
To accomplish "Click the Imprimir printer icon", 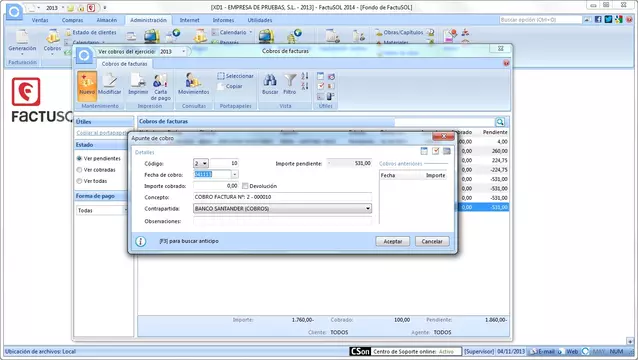I will [x=138, y=85].
